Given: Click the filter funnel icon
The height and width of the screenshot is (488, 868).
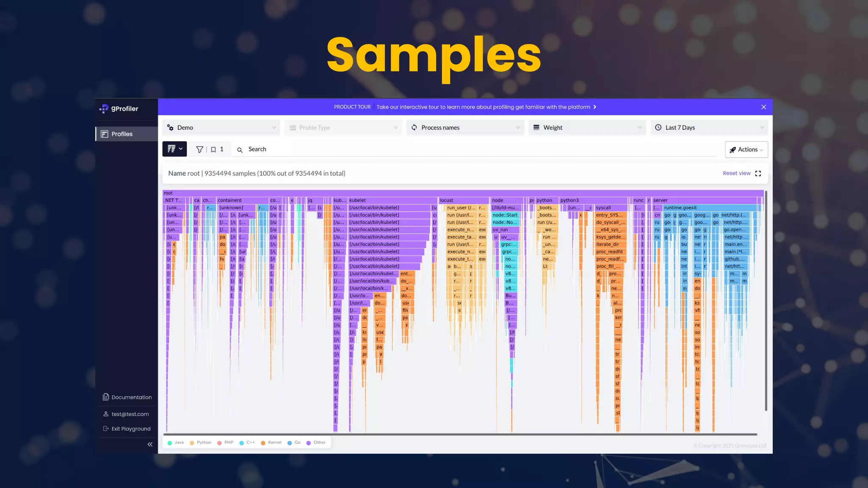Looking at the screenshot, I should 200,150.
